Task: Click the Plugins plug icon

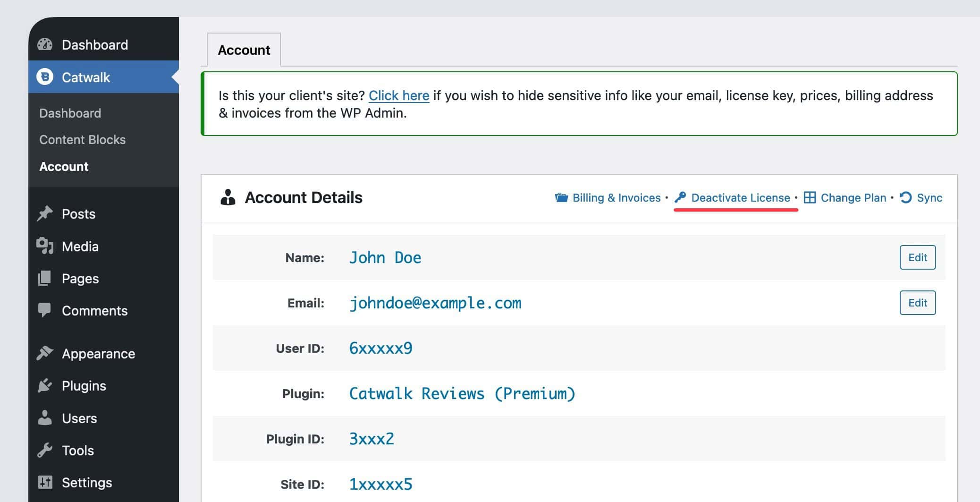Action: tap(45, 385)
